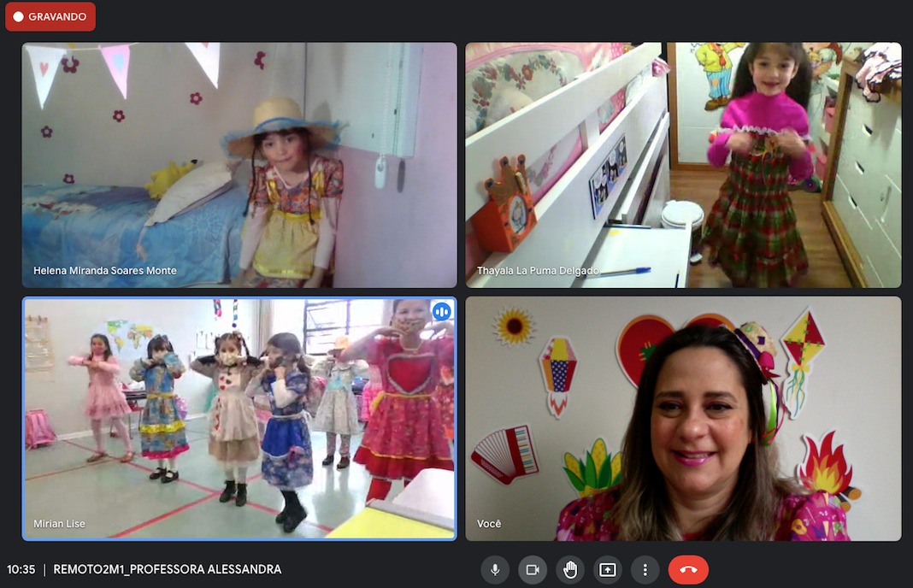Select your own video tile labeled Você
Viewport: 913px width, 588px height.
point(683,419)
